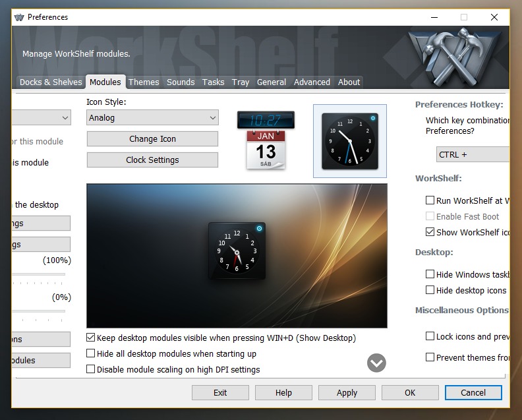Select the digital clock calendar icon style

coord(266,140)
